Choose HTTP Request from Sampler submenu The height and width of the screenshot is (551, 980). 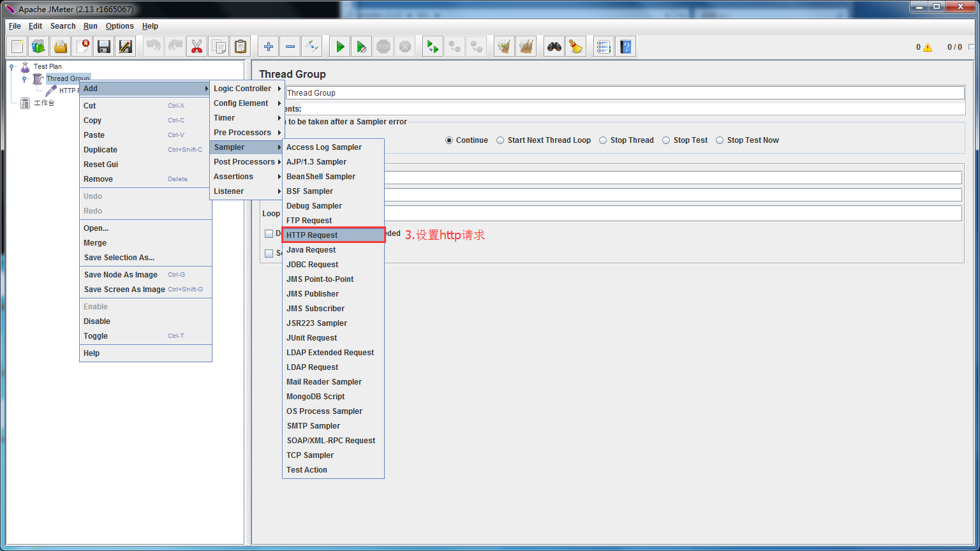tap(334, 235)
